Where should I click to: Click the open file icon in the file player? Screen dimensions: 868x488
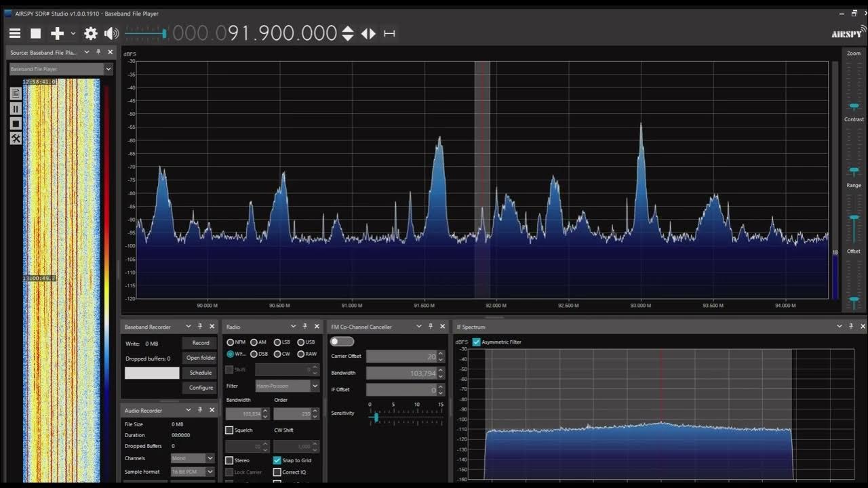tap(16, 94)
